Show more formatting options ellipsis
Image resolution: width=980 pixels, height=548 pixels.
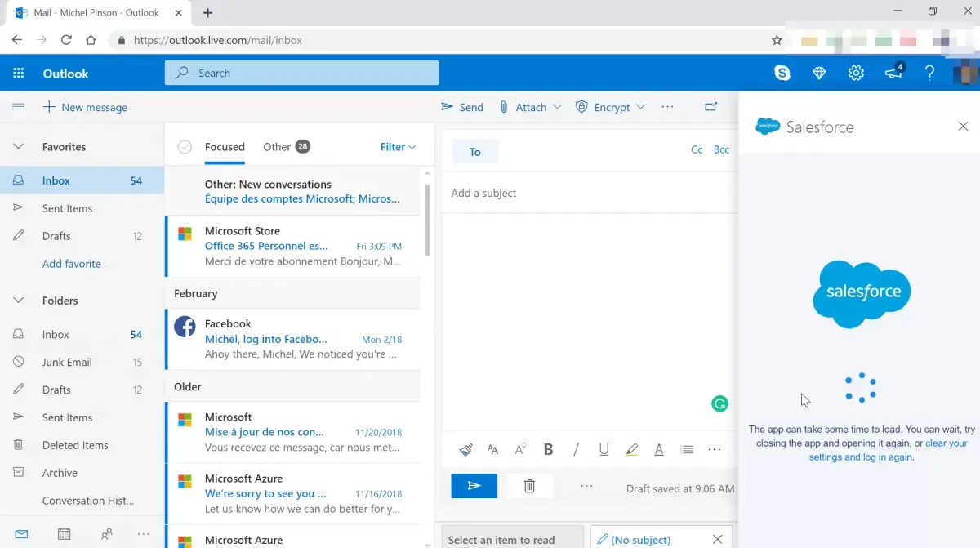pyautogui.click(x=715, y=449)
